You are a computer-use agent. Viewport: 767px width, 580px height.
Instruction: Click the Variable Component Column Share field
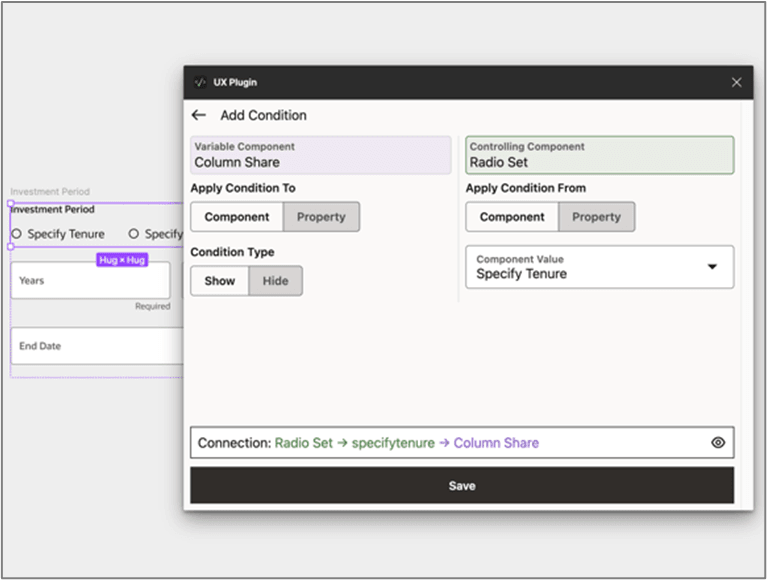[320, 155]
